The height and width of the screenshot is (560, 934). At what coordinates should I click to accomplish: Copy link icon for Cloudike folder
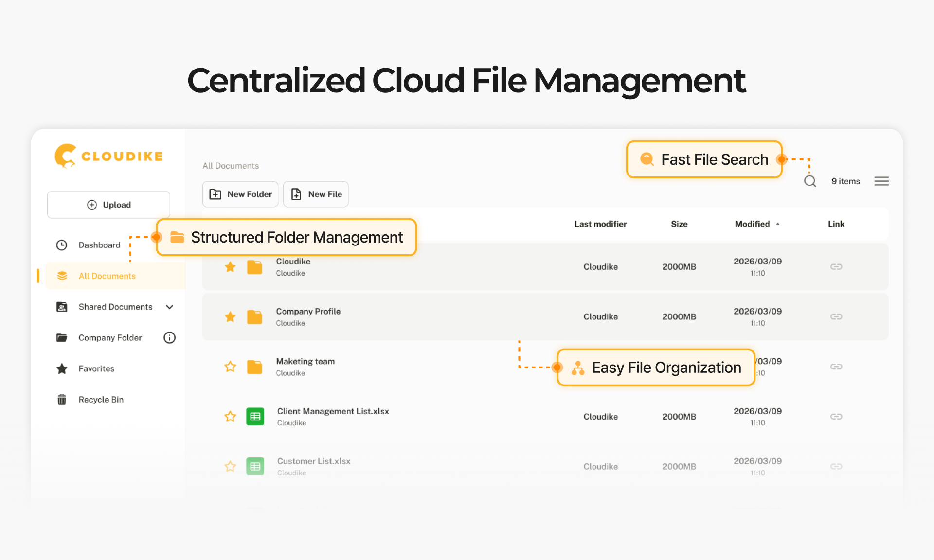pyautogui.click(x=836, y=267)
